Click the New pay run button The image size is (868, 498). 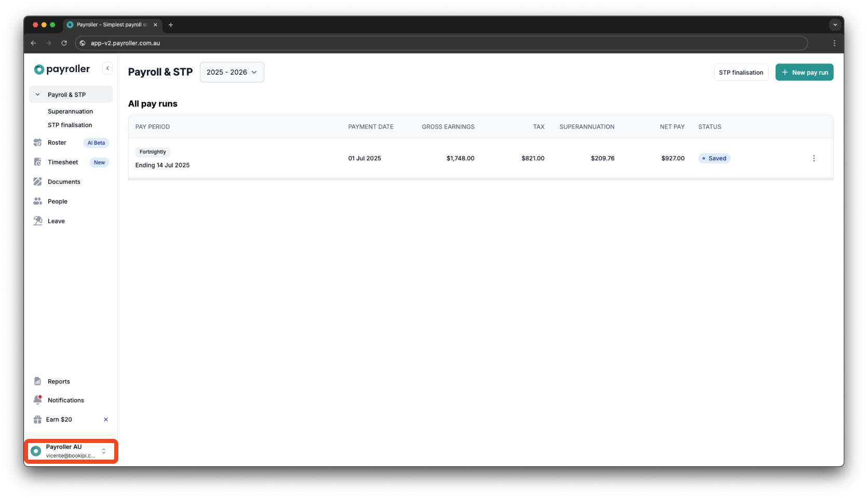[804, 72]
